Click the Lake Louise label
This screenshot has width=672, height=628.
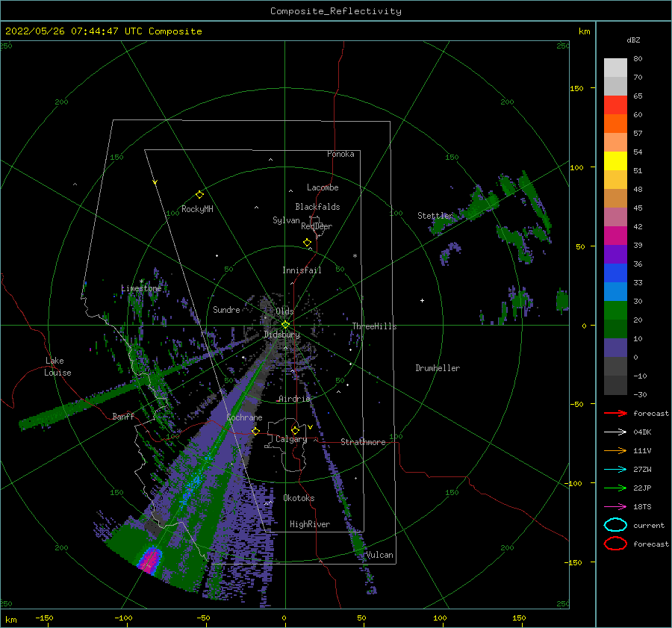(57, 367)
